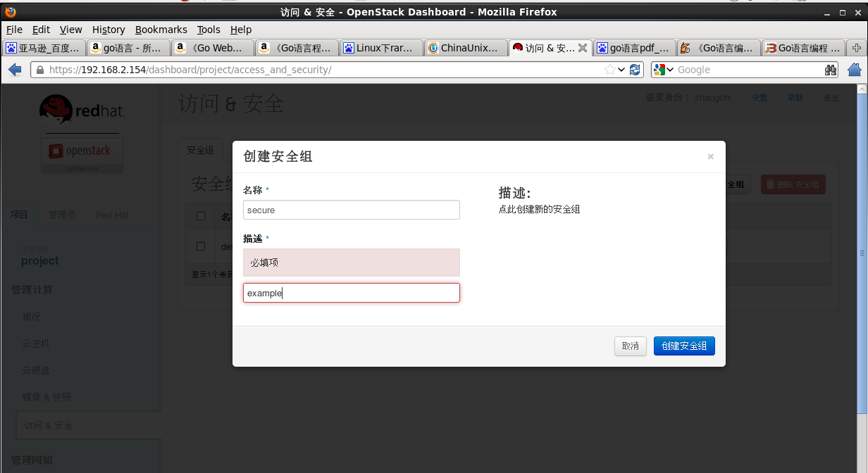Toggle the select-all checkbox in the security group table

(201, 216)
